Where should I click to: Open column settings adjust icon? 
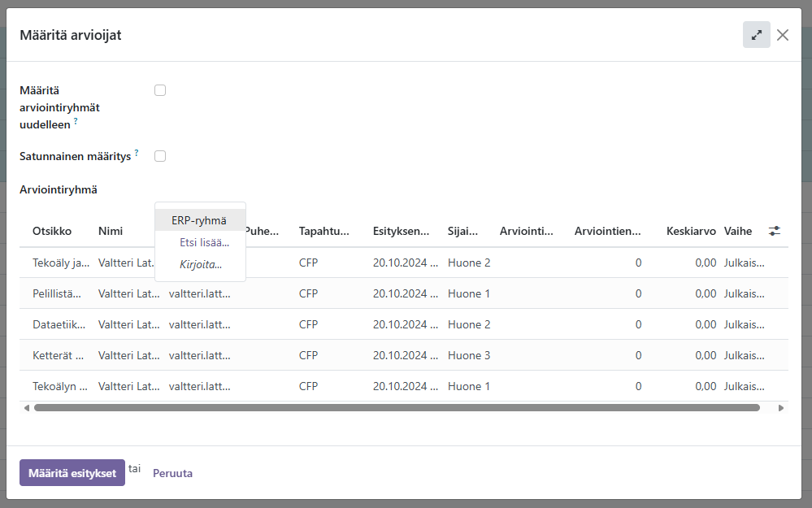click(774, 231)
